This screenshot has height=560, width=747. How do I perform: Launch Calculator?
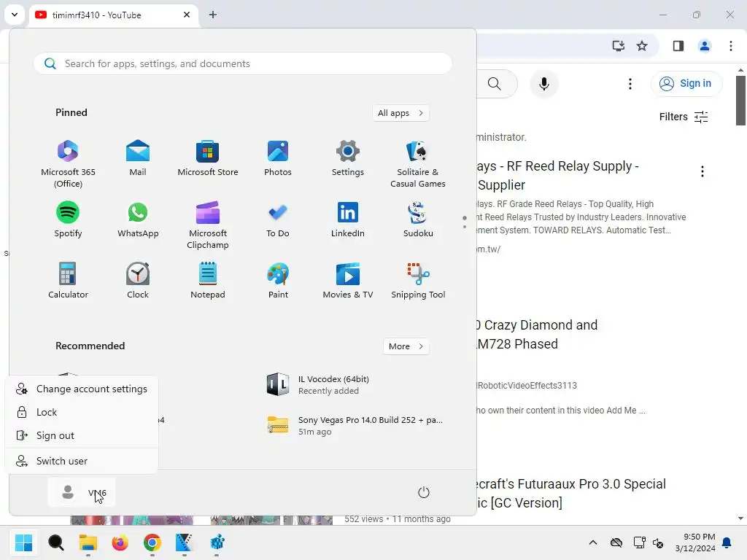click(x=68, y=280)
